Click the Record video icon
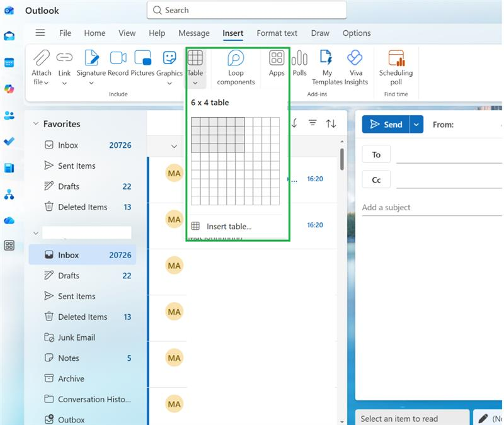Image resolution: width=504 pixels, height=425 pixels. (x=118, y=58)
